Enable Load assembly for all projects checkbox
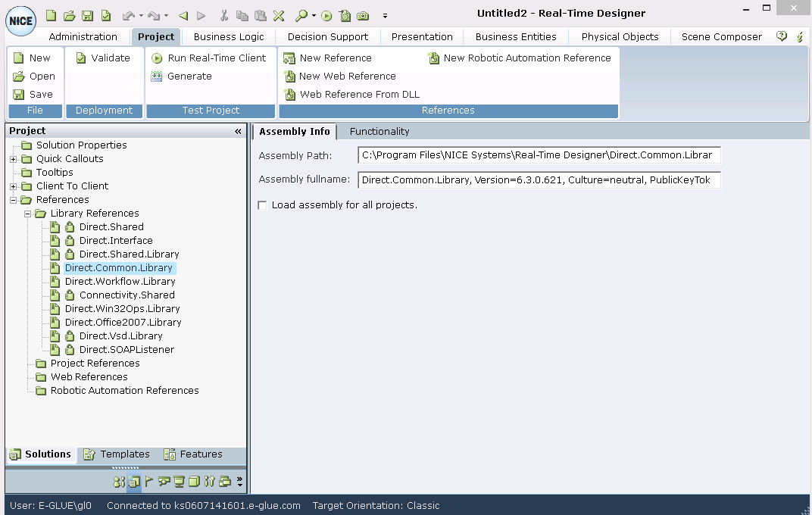The image size is (812, 515). coord(263,205)
